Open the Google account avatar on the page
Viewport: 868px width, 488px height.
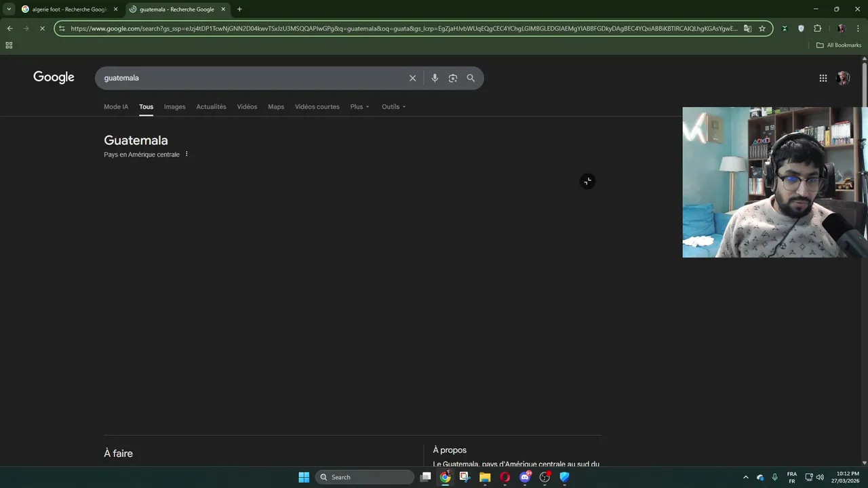point(843,78)
